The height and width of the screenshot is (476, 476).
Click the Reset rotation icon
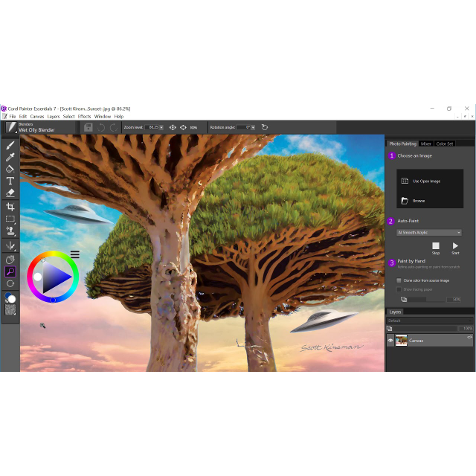coord(265,127)
